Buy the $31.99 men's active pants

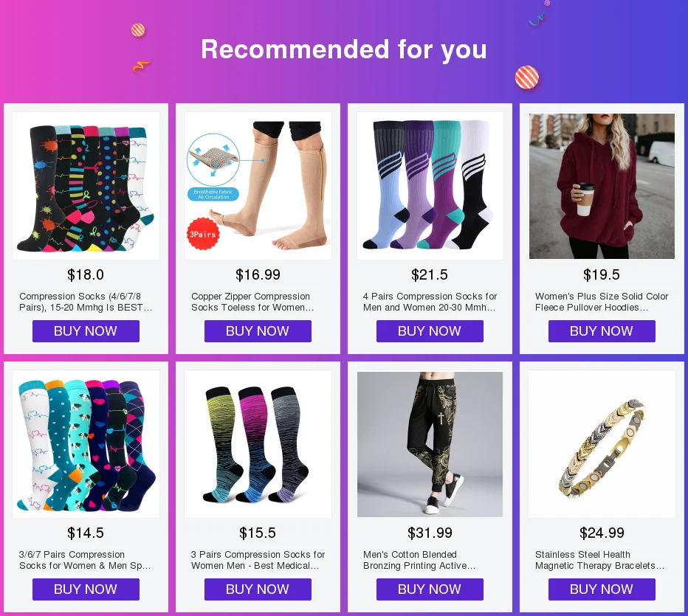click(430, 589)
